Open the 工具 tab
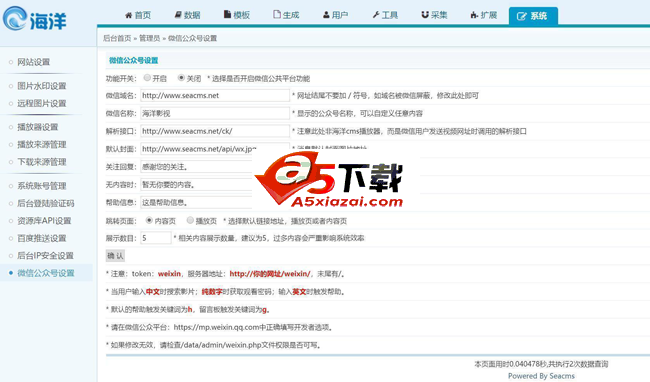 [385, 15]
